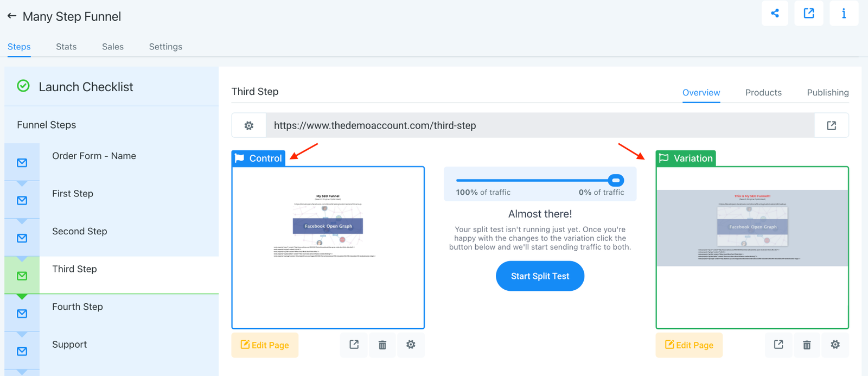Delete the Control page with trash icon
Viewport: 868px width, 376px height.
coord(382,345)
